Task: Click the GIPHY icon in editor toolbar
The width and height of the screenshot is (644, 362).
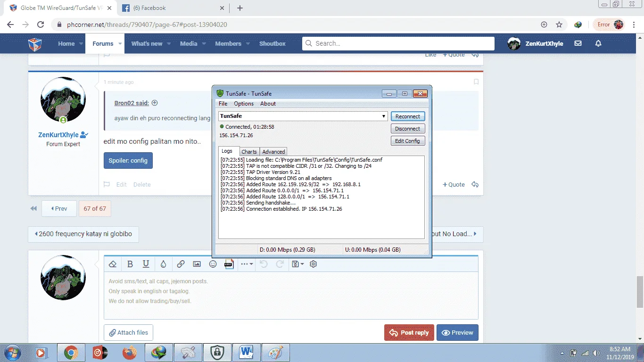Action: pyautogui.click(x=229, y=264)
